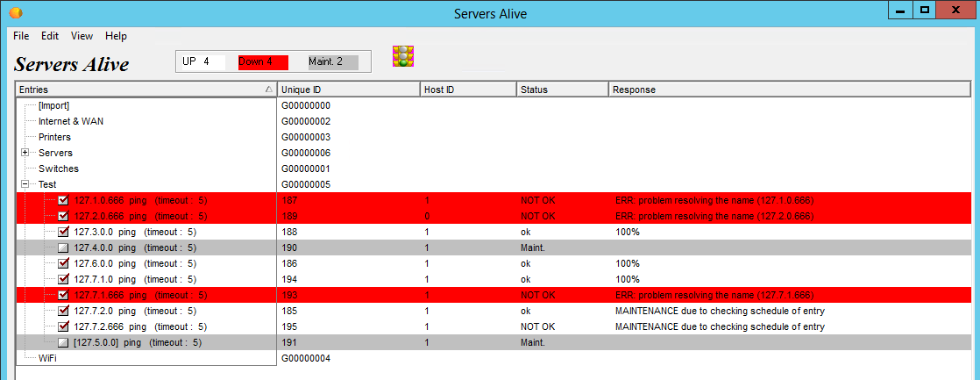Click Unique ID G00000006

[x=306, y=153]
